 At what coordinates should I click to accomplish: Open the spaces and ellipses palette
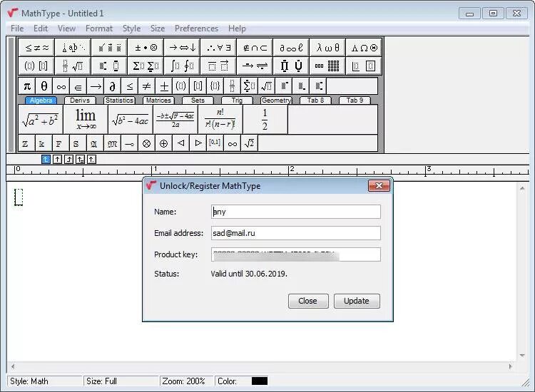[73, 47]
